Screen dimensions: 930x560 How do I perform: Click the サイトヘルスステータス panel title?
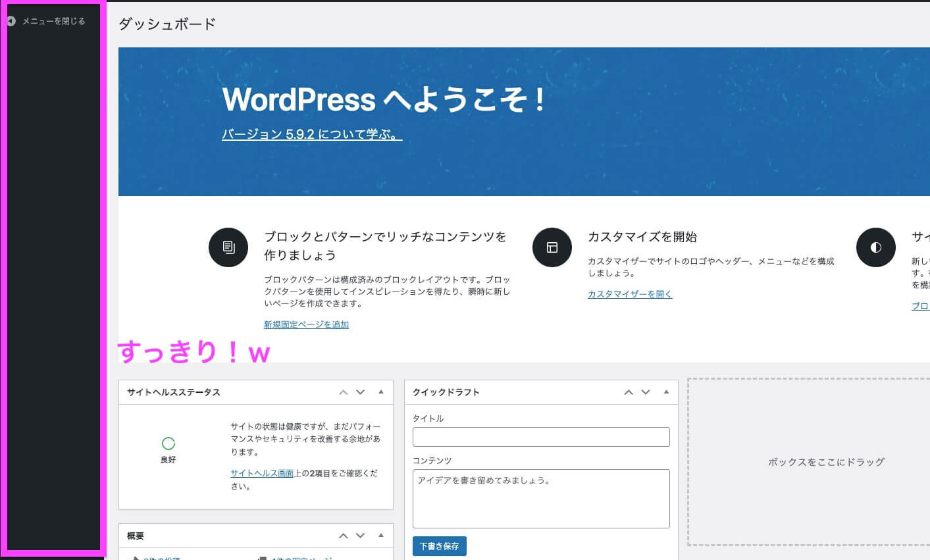174,392
